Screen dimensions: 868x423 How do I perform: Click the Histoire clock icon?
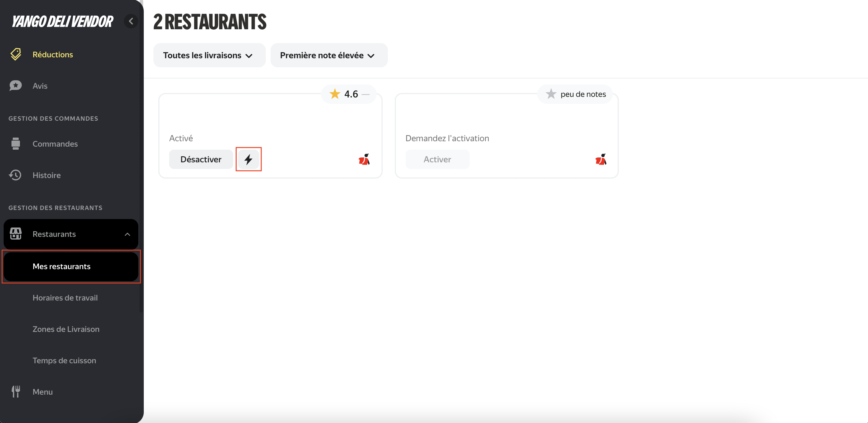click(x=15, y=175)
